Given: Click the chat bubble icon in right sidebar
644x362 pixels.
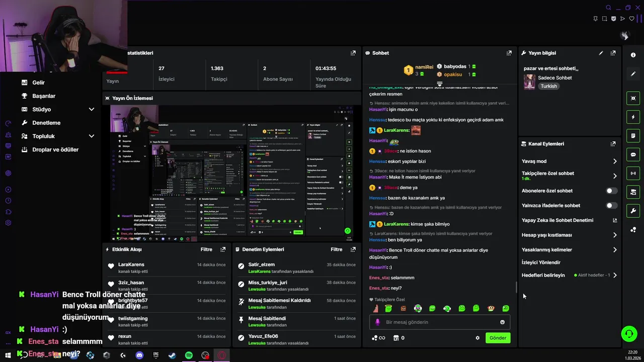Looking at the screenshot, I should point(633,154).
